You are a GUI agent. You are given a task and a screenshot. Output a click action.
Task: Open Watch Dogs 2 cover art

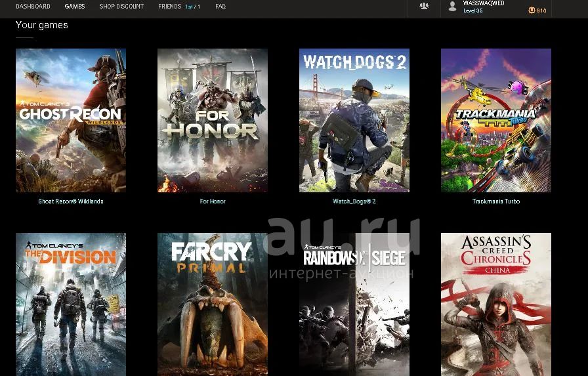(x=354, y=120)
